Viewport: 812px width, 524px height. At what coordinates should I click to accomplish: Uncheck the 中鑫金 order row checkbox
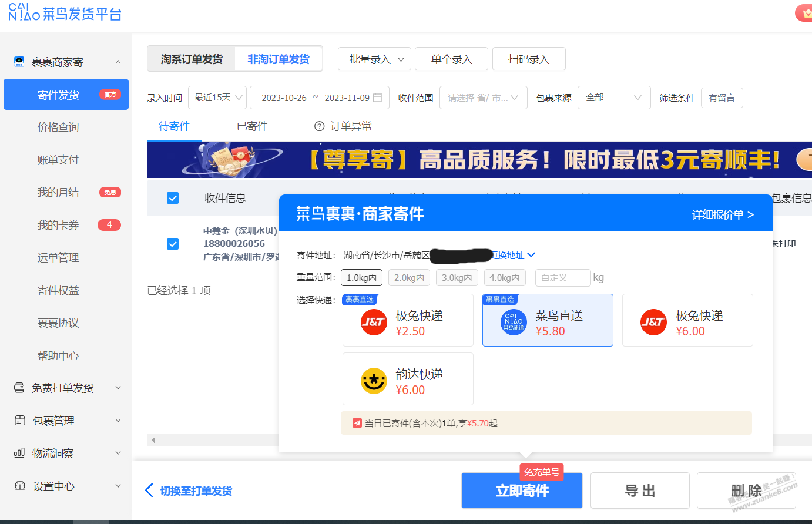pos(173,244)
